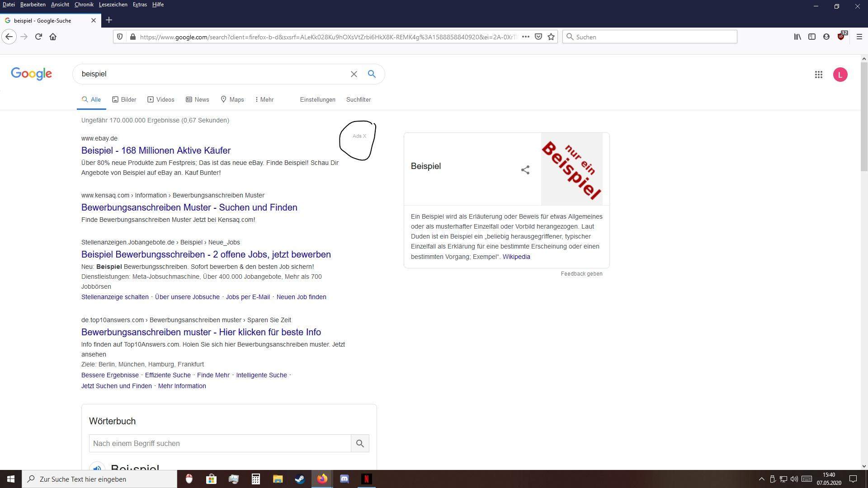The width and height of the screenshot is (868, 488).
Task: Save page to Pocket
Action: (x=538, y=37)
